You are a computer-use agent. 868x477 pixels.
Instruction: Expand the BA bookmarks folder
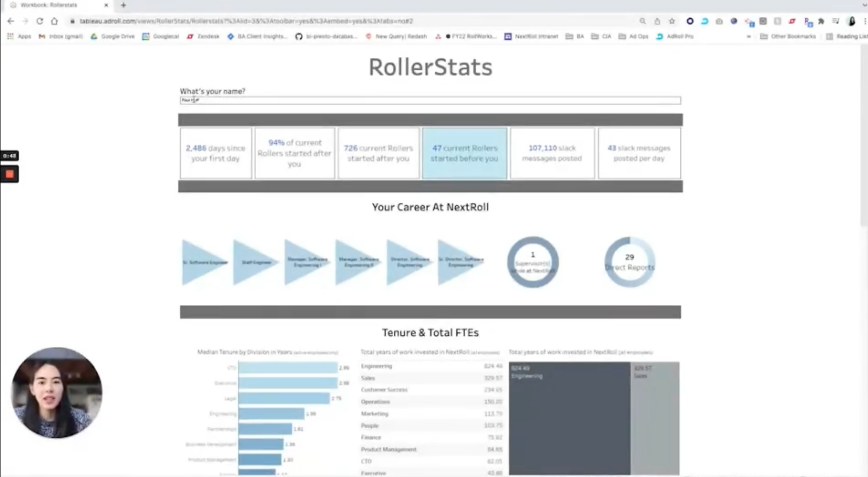point(575,36)
